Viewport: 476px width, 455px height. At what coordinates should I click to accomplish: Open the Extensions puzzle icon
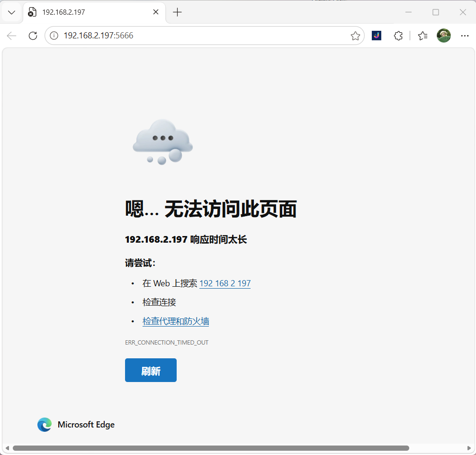pos(398,36)
